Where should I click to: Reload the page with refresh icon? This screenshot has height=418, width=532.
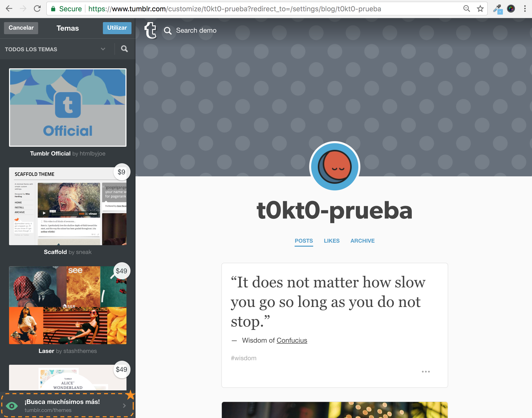click(37, 9)
